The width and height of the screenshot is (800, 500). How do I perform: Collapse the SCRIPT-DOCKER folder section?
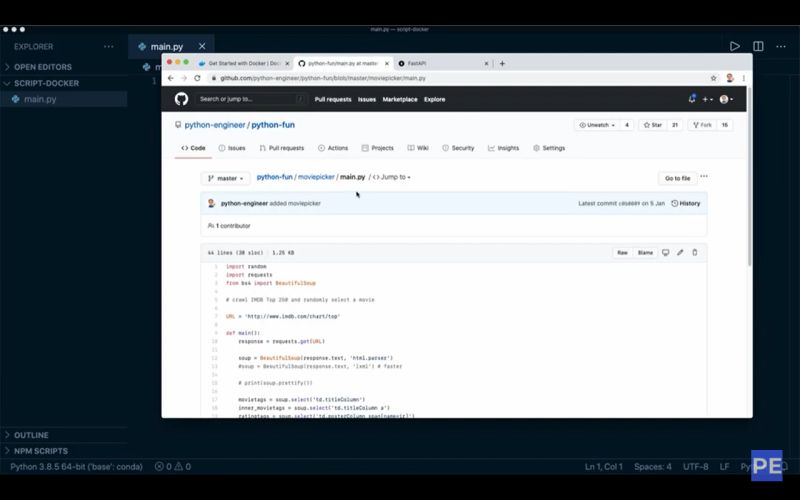(x=64, y=83)
